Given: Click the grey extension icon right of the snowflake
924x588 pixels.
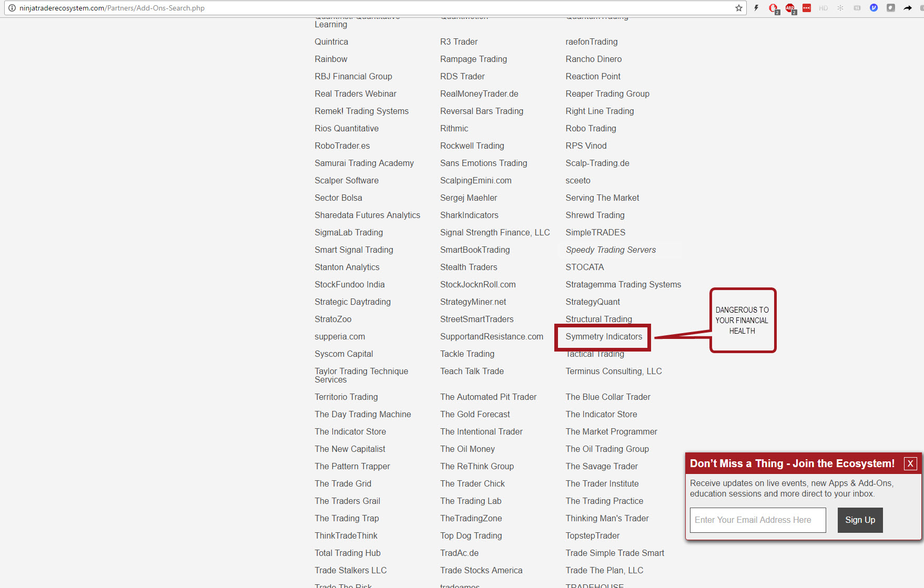Looking at the screenshot, I should pyautogui.click(x=857, y=8).
